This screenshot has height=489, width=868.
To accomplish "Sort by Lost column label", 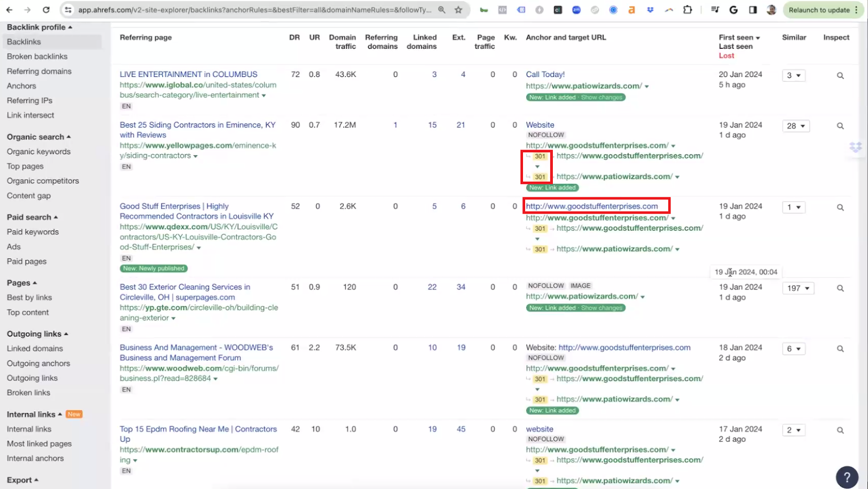I will pyautogui.click(x=726, y=56).
